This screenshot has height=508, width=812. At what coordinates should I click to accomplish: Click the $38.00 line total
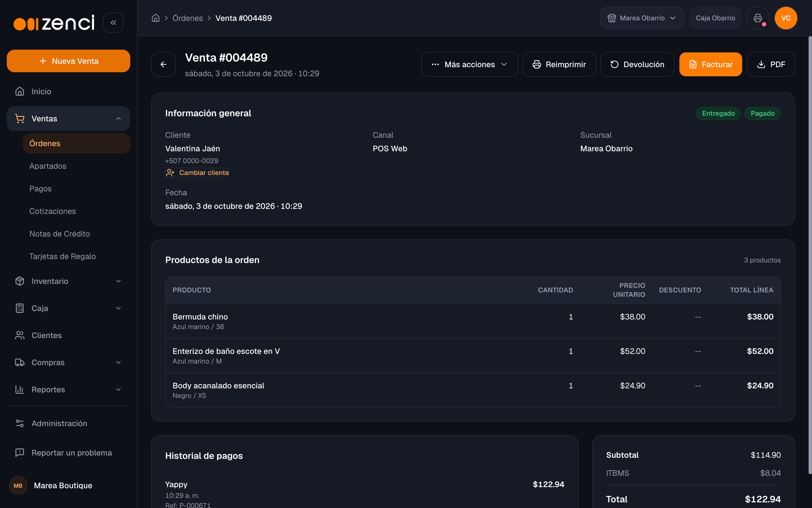click(760, 317)
